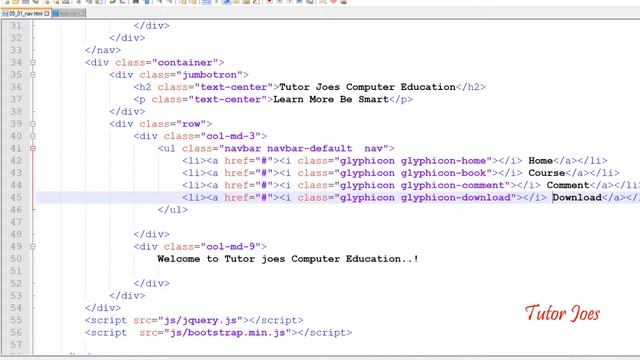
Task: Click the Home link text on line 42
Action: coord(540,160)
